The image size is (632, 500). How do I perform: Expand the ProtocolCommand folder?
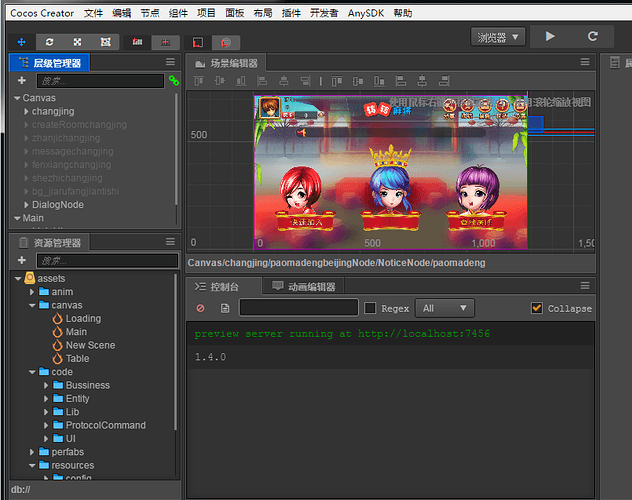[46, 425]
